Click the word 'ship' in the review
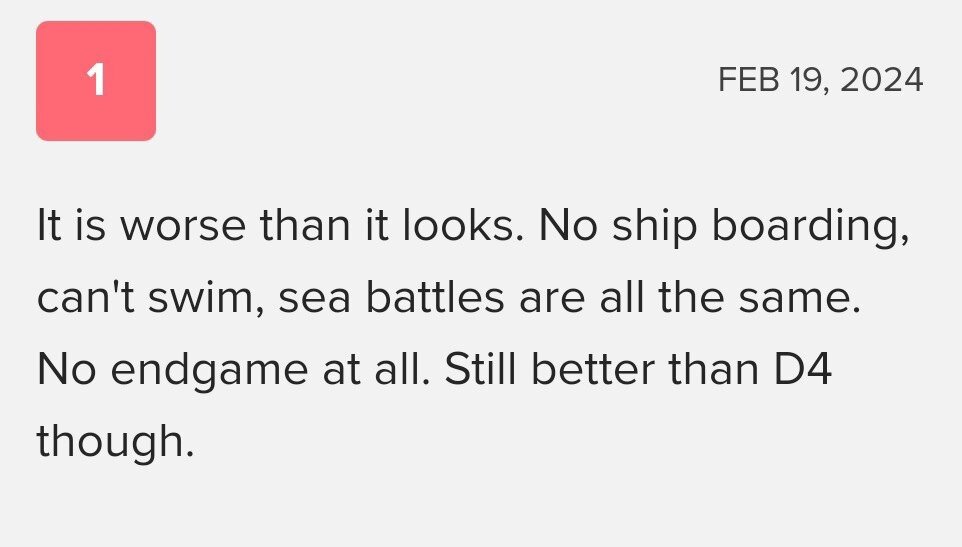Viewport: 962px width, 547px height. point(654,226)
